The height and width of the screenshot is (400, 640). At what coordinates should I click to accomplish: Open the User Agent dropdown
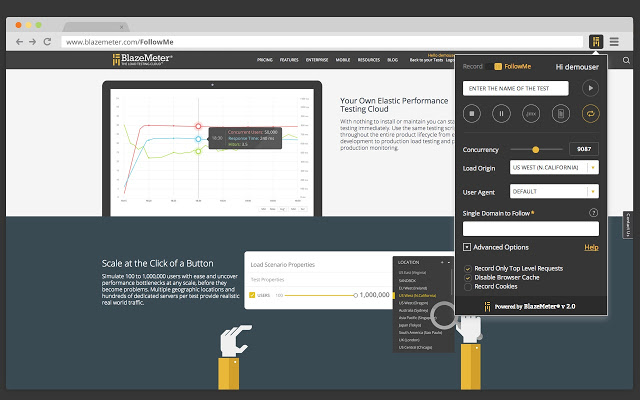pos(554,191)
